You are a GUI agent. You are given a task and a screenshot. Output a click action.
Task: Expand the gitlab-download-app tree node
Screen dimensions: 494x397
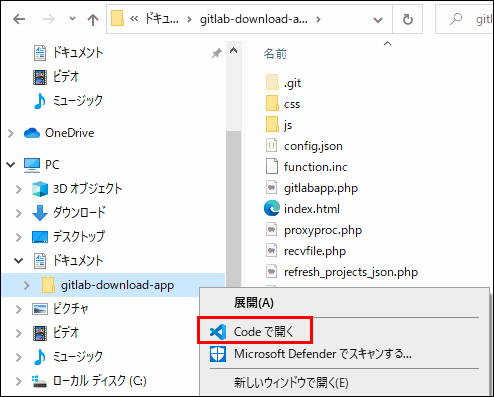pyautogui.click(x=27, y=285)
